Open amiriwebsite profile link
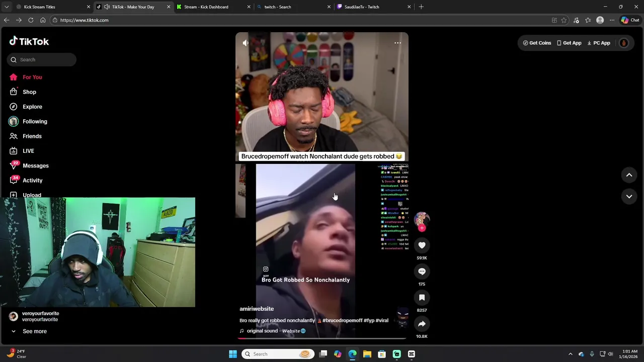The width and height of the screenshot is (644, 362). click(x=257, y=309)
